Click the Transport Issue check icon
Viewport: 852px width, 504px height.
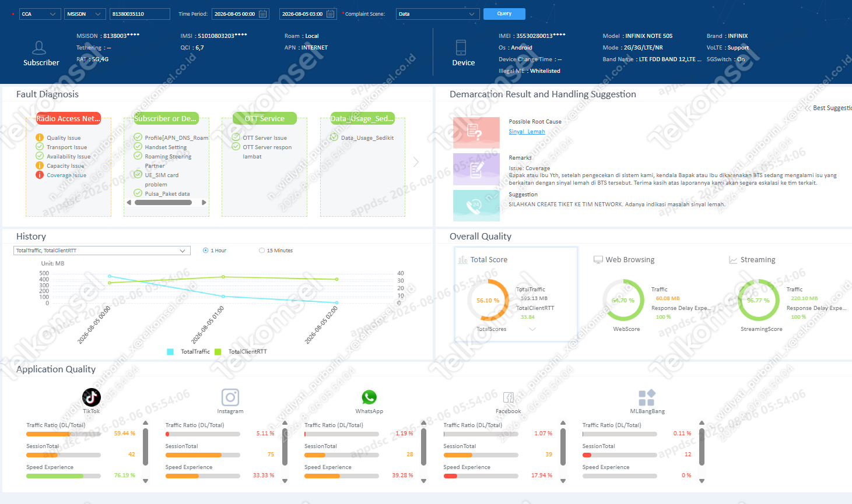click(x=40, y=147)
